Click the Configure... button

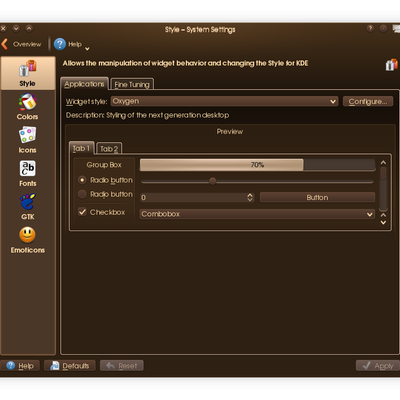[x=368, y=101]
